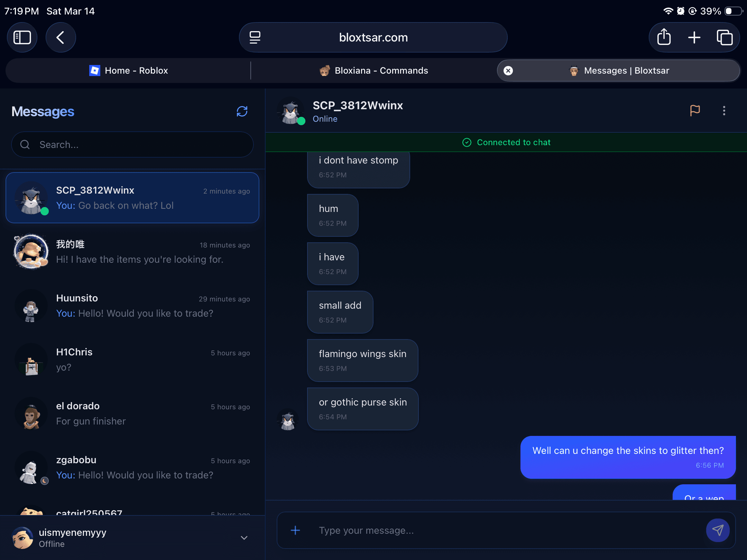Click the '2 minutes ago' timestamp
Viewport: 747px width, 560px height.
tap(227, 191)
